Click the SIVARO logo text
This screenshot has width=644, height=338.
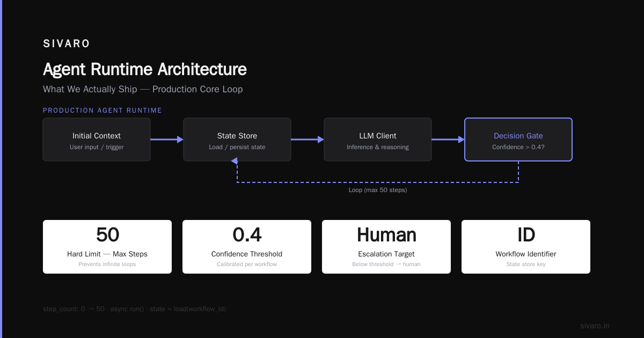pyautogui.click(x=67, y=44)
